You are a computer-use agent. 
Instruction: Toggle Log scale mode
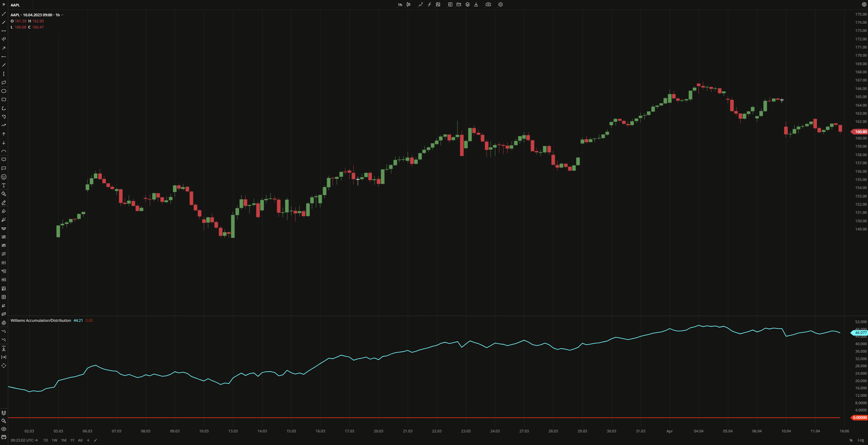click(x=861, y=440)
